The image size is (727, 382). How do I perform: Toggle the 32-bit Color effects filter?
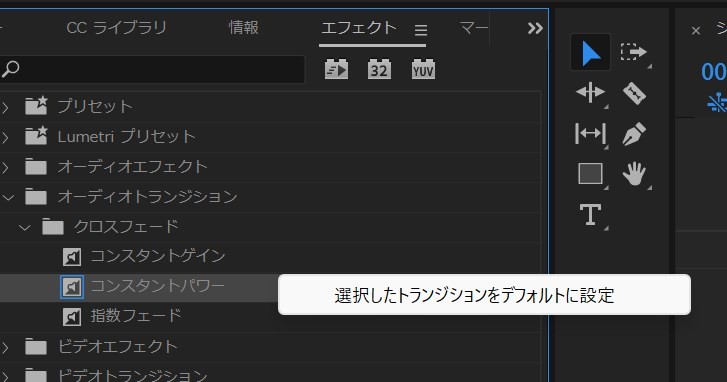coord(379,70)
